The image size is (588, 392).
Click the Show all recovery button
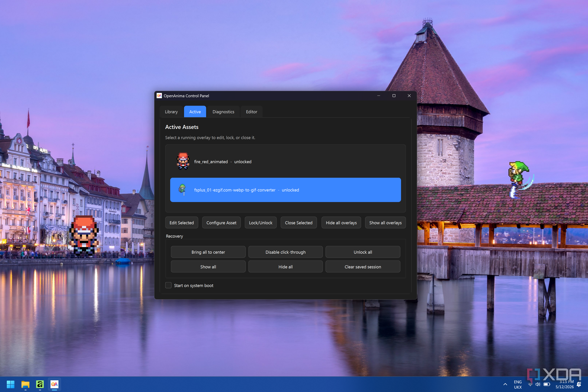pyautogui.click(x=208, y=267)
